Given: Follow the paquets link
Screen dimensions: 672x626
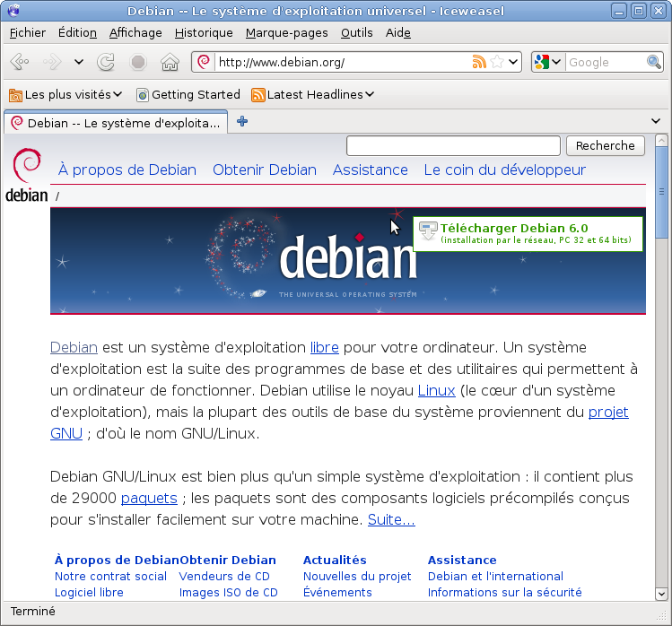Looking at the screenshot, I should point(149,499).
